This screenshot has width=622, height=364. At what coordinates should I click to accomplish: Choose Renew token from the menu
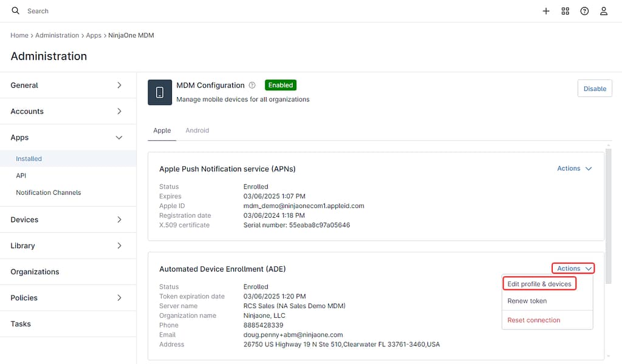(527, 301)
